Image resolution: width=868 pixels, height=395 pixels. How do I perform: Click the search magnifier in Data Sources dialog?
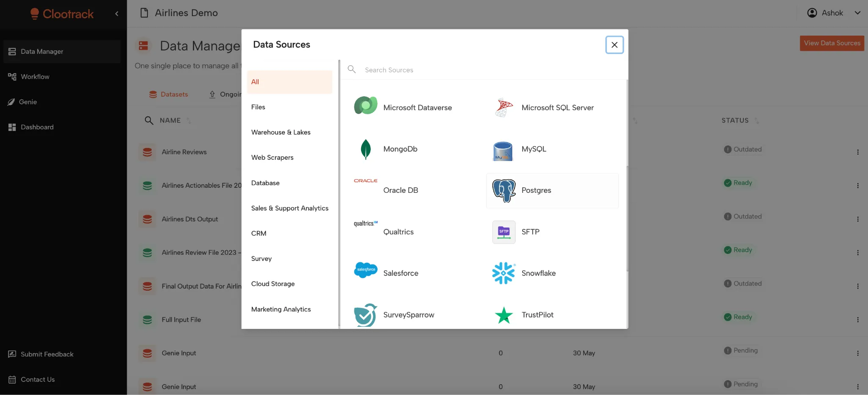coord(351,69)
